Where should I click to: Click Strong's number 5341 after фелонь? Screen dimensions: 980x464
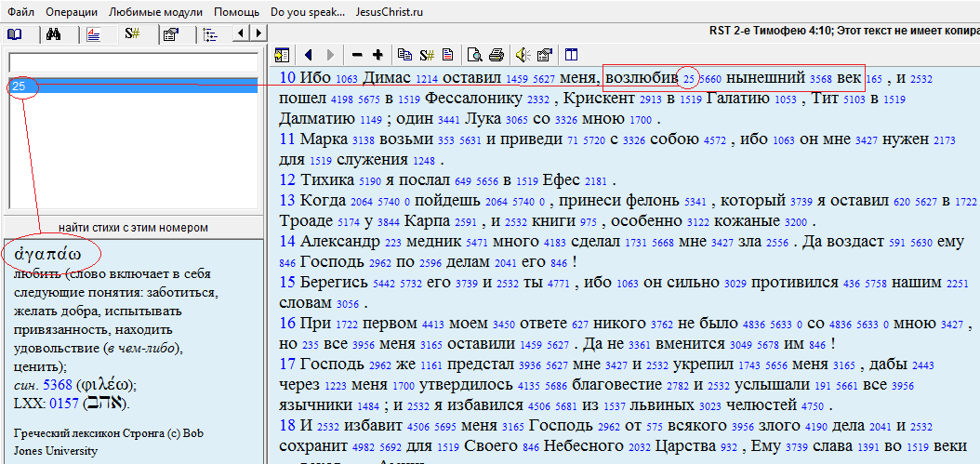click(x=695, y=203)
